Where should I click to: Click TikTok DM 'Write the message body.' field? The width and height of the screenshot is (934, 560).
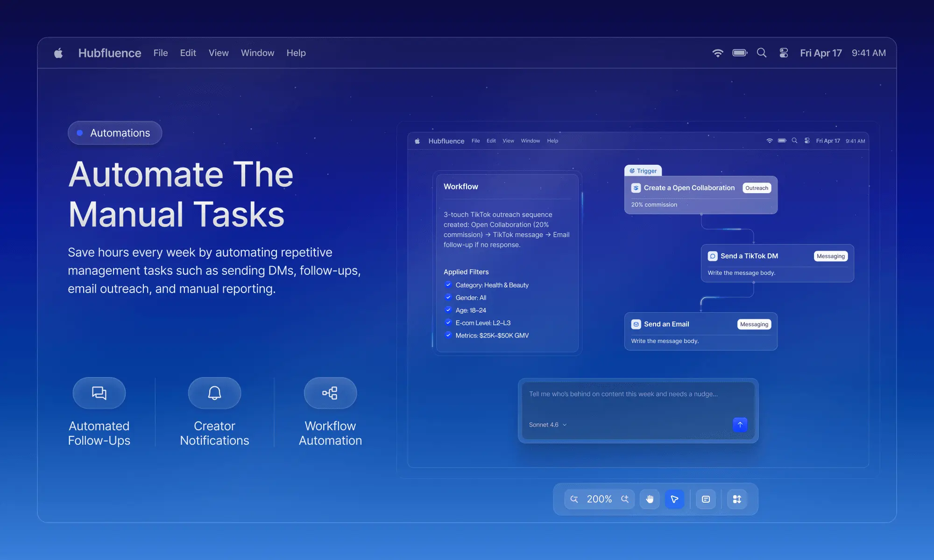tap(742, 273)
